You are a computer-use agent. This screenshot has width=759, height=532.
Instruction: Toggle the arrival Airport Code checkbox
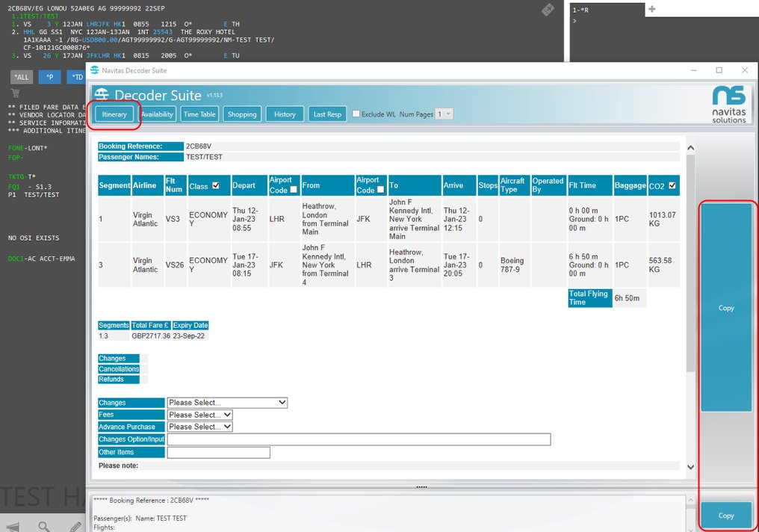[380, 190]
